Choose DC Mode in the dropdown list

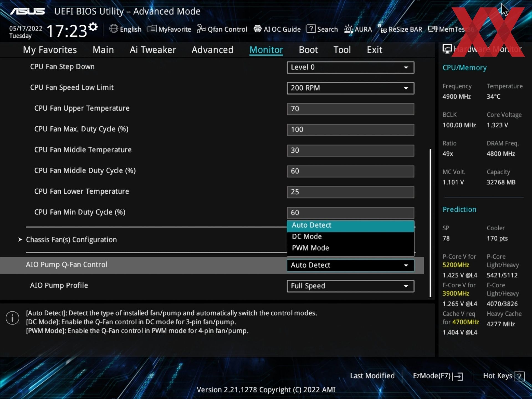coord(351,237)
